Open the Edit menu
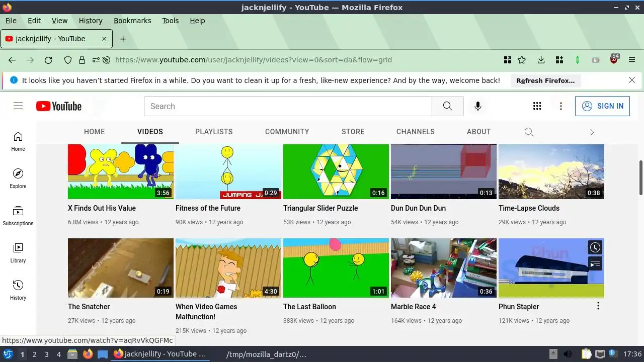Viewport: 644px width, 362px height. coord(34,21)
